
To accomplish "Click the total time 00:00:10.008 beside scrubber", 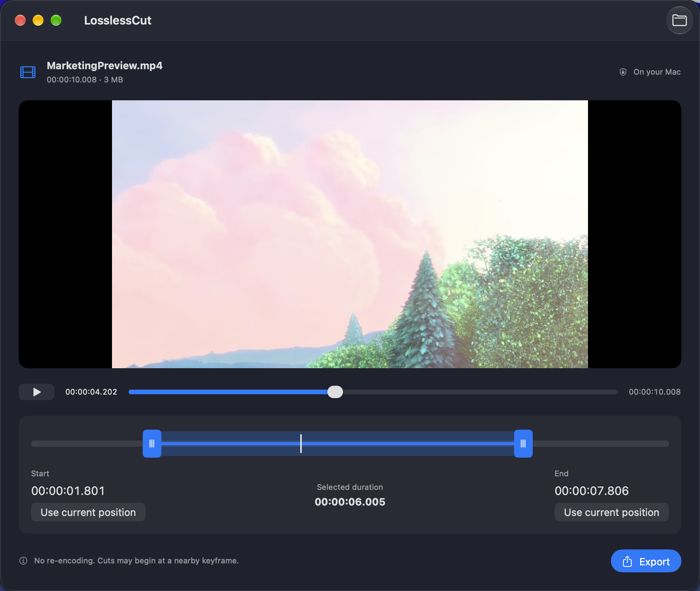I will (655, 392).
